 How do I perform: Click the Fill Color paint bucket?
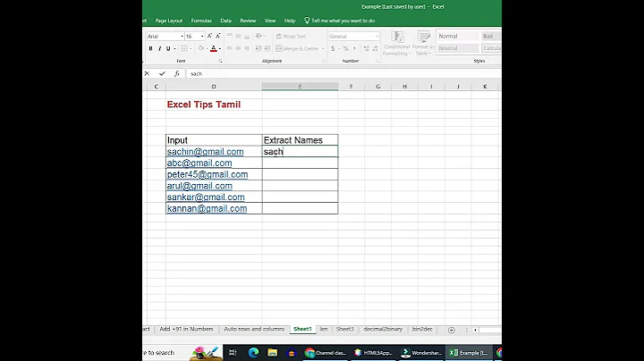[201, 48]
